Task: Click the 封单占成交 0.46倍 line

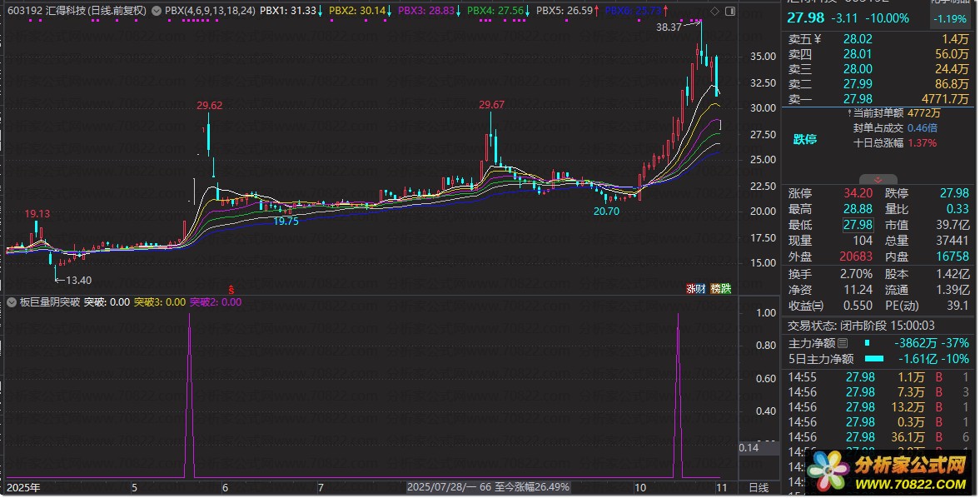Action: (895, 128)
